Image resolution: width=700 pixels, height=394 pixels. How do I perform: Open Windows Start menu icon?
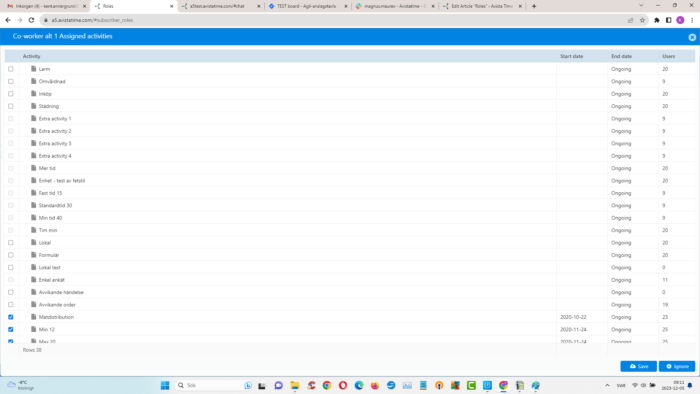click(x=165, y=385)
